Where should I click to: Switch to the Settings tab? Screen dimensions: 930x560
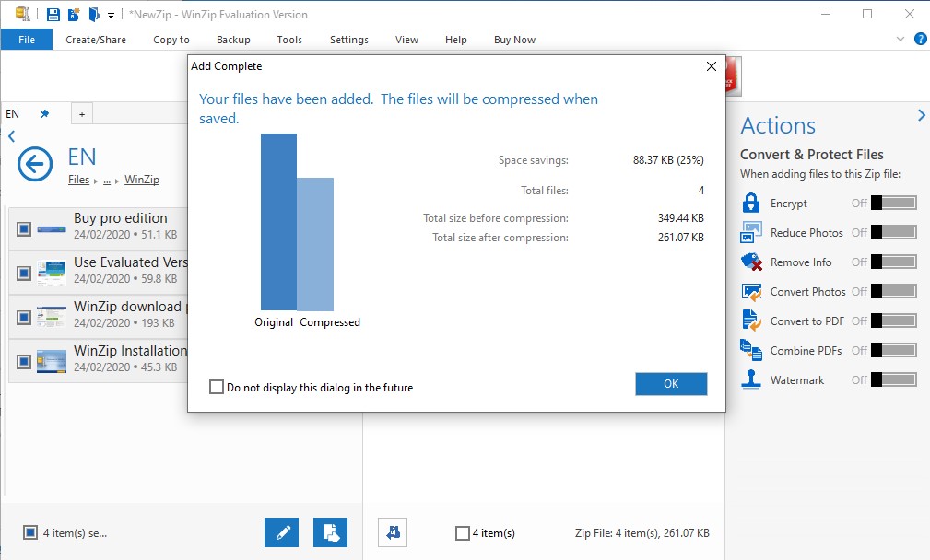click(348, 40)
